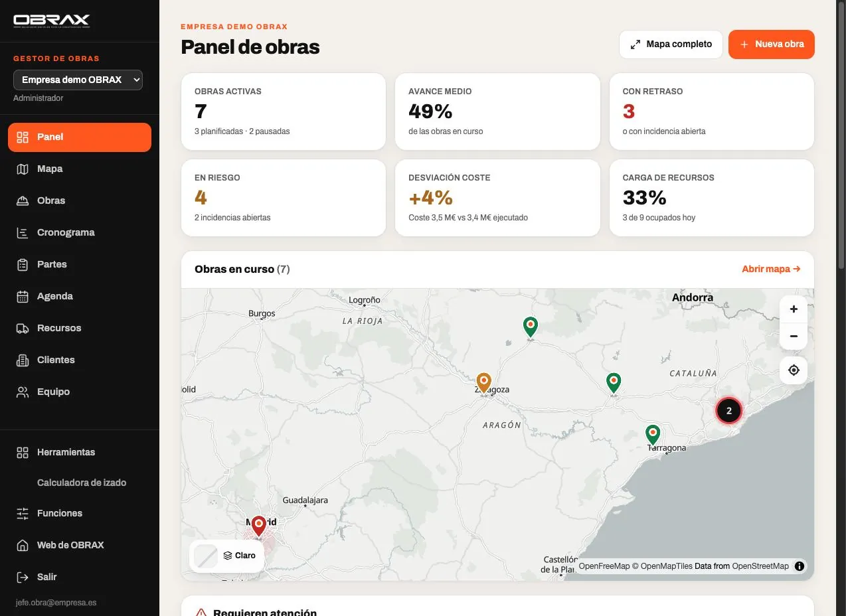Zoom out the map with minus button
The image size is (846, 616).
(794, 337)
